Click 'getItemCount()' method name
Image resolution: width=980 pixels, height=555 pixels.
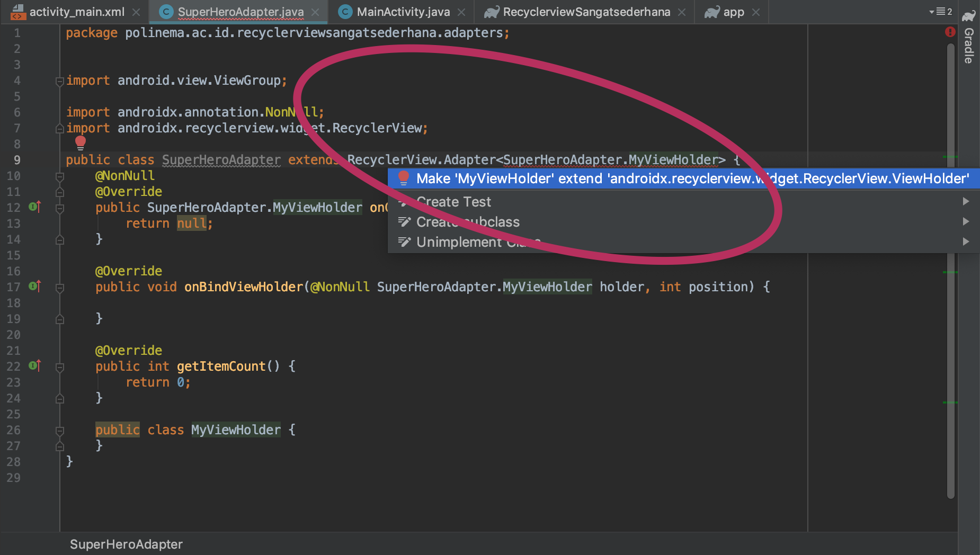point(228,366)
